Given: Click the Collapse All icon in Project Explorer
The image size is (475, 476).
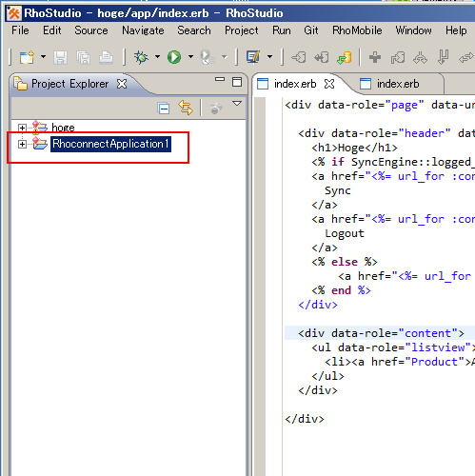Looking at the screenshot, I should (164, 109).
